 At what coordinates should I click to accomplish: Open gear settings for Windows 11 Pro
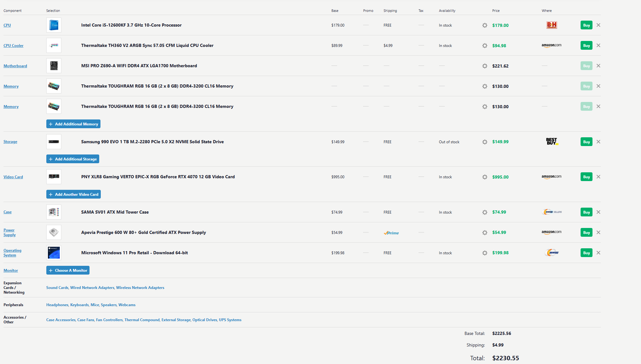click(x=485, y=253)
